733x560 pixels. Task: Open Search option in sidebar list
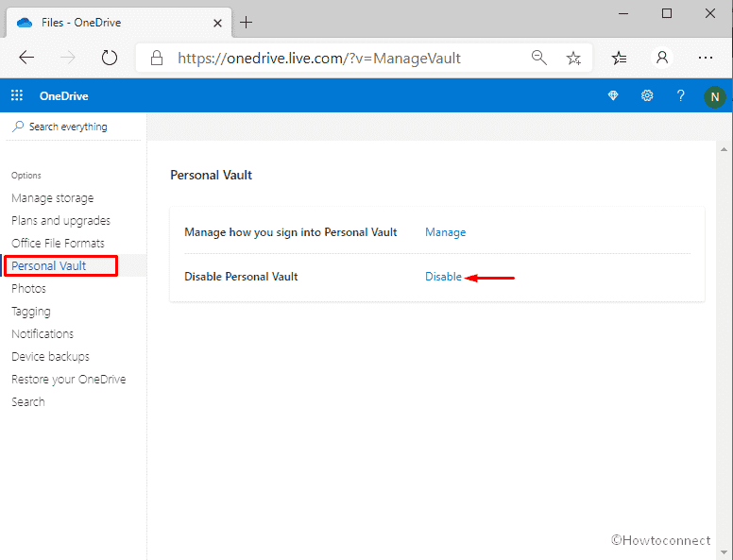point(28,402)
